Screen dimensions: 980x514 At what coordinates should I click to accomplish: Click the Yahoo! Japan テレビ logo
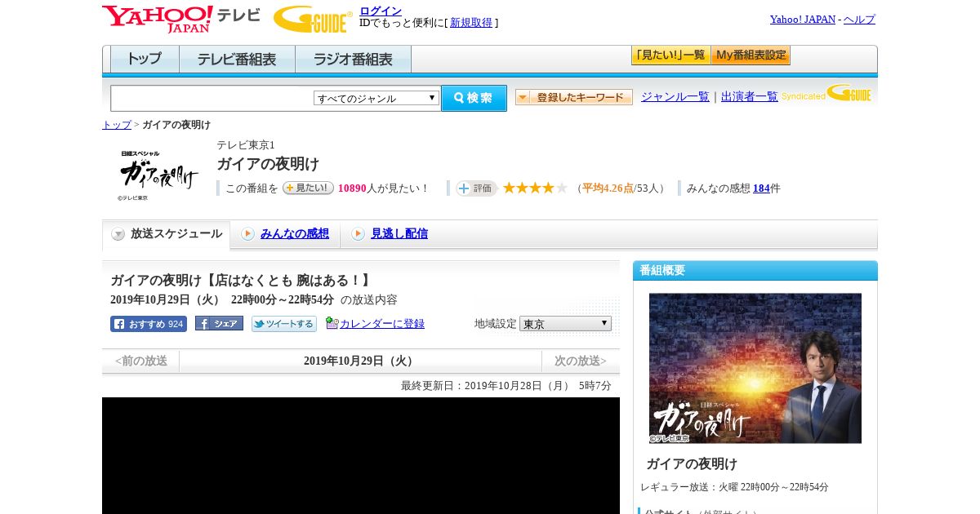click(181, 19)
